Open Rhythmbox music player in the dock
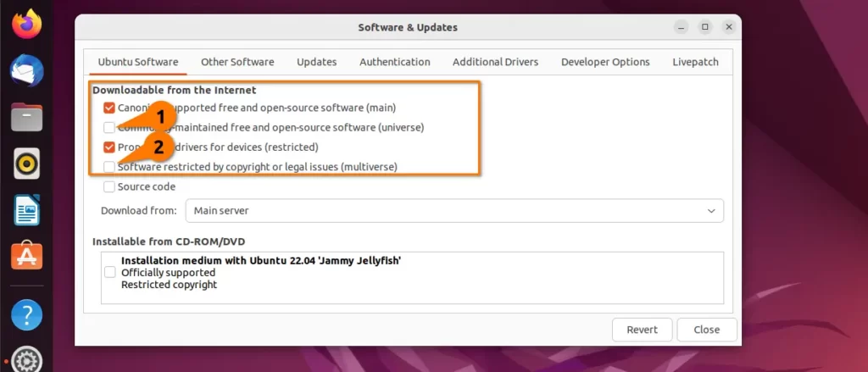The height and width of the screenshot is (372, 868). [x=26, y=164]
